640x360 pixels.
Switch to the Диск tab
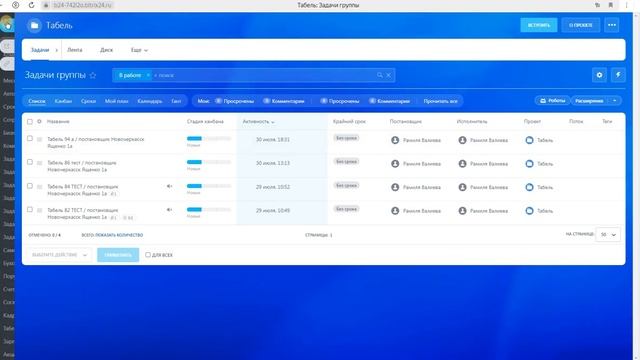click(107, 50)
